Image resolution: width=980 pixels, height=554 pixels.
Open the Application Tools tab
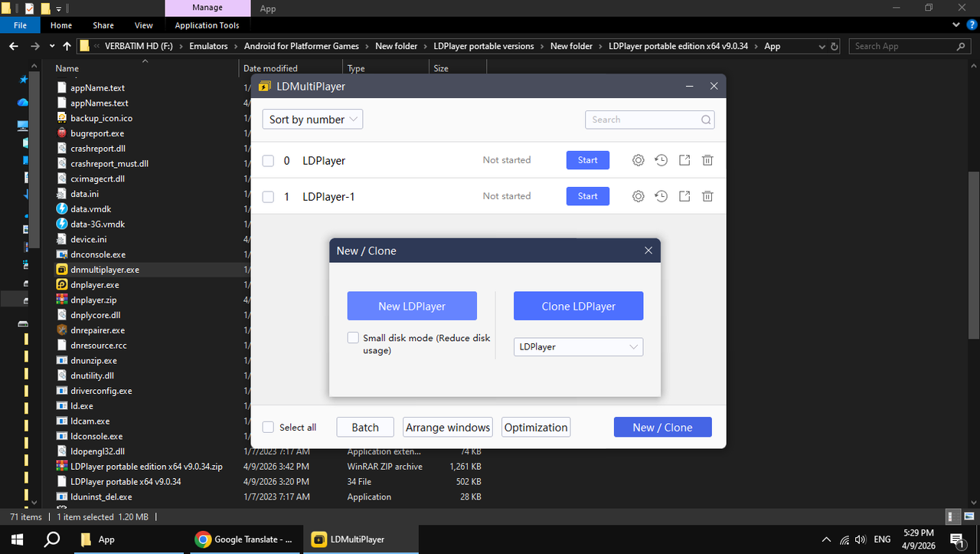pyautogui.click(x=207, y=25)
